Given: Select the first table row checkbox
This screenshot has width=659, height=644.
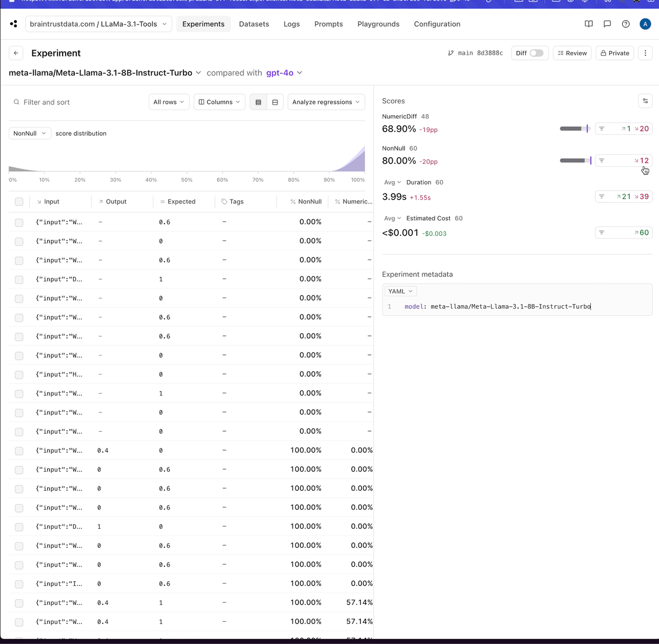Looking at the screenshot, I should click(19, 222).
